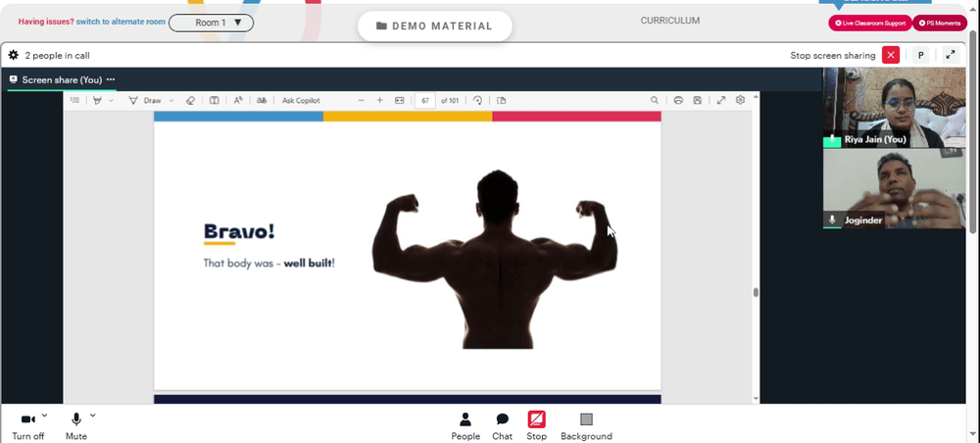
Task: Zoom in the PDF with plus icon
Action: [380, 100]
